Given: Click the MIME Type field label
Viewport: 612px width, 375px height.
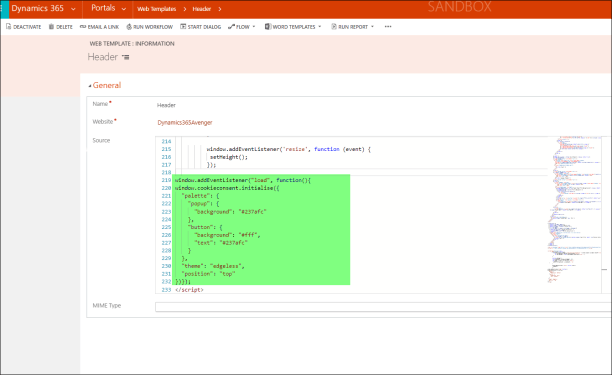Looking at the screenshot, I should click(107, 306).
